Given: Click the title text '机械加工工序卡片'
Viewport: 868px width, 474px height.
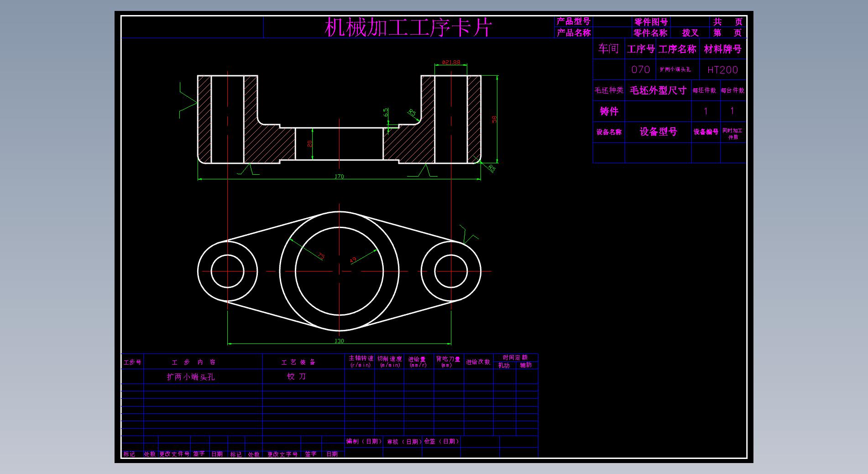Looking at the screenshot, I should point(408,27).
